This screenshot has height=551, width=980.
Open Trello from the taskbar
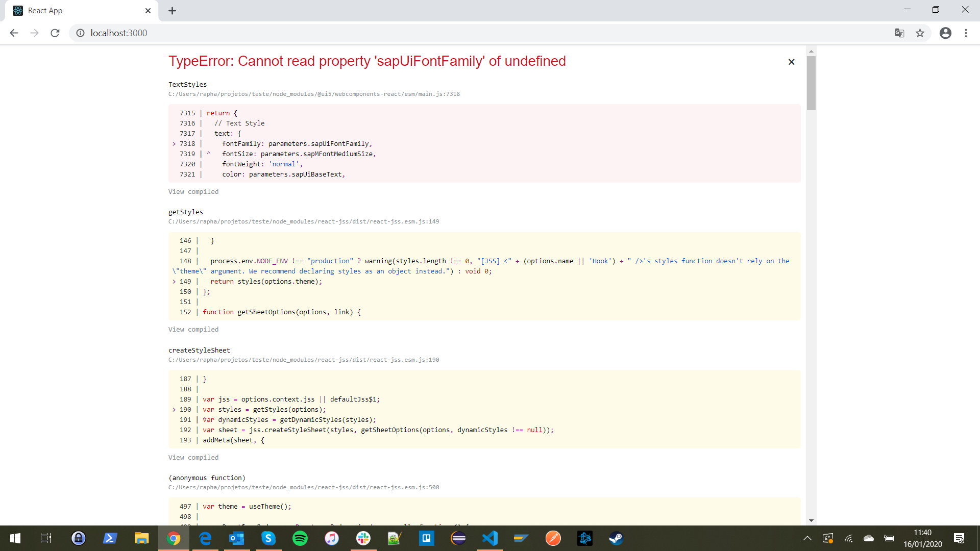pos(427,538)
